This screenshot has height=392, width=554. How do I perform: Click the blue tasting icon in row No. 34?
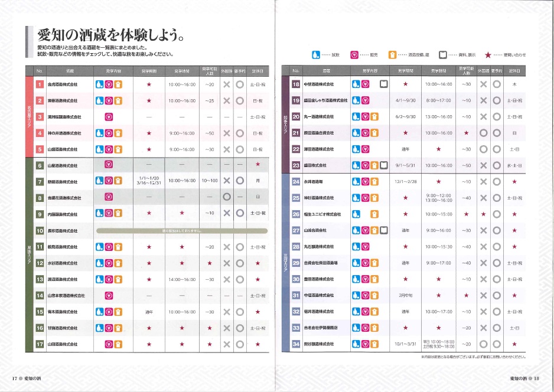coord(356,344)
